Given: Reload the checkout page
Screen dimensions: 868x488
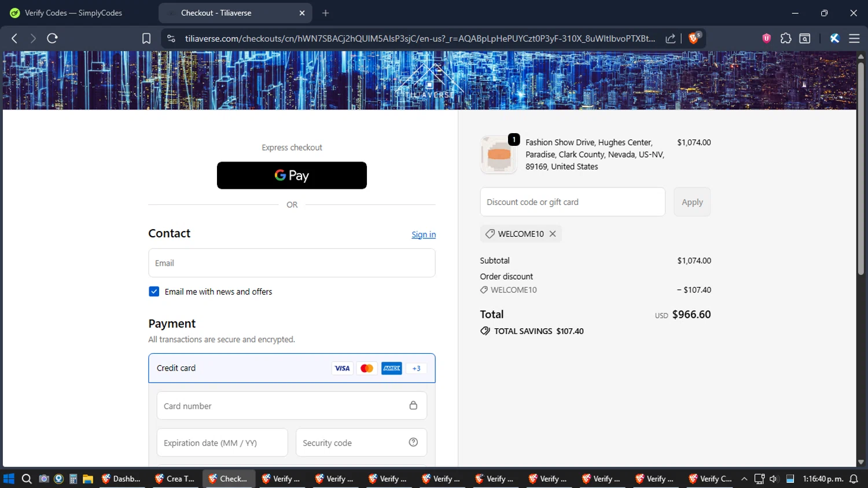Looking at the screenshot, I should coord(52,38).
